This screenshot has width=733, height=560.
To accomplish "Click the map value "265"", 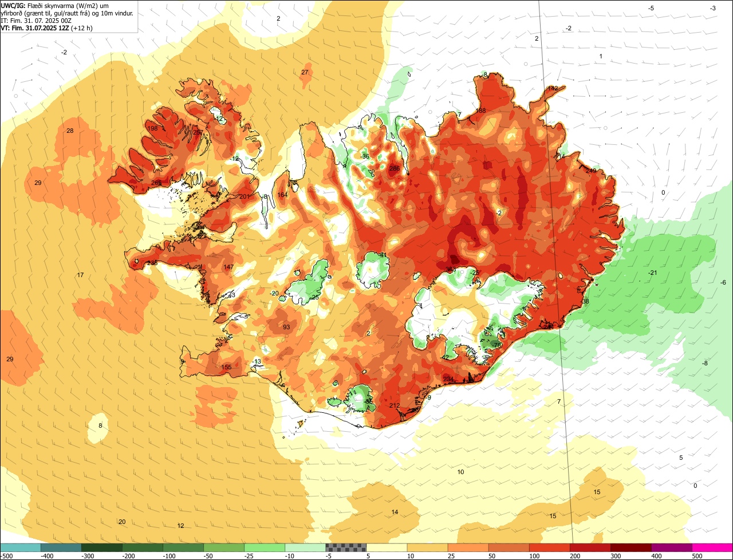I will (156, 183).
